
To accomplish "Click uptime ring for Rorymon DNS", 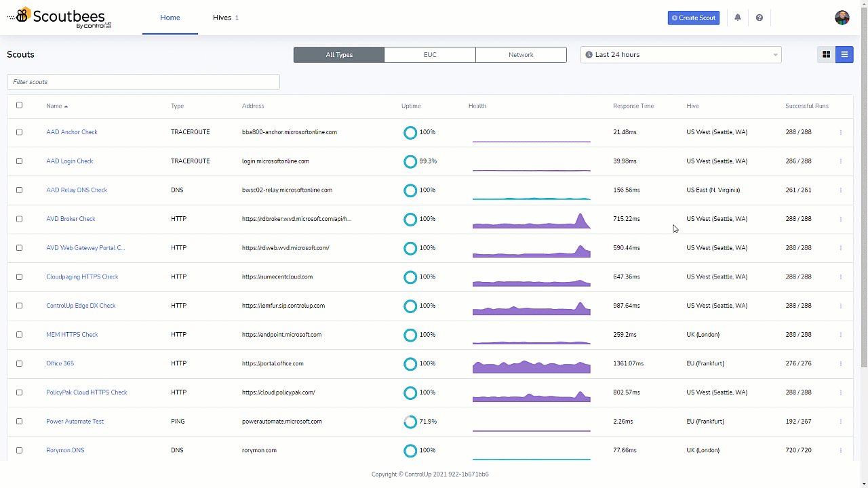I will point(410,451).
